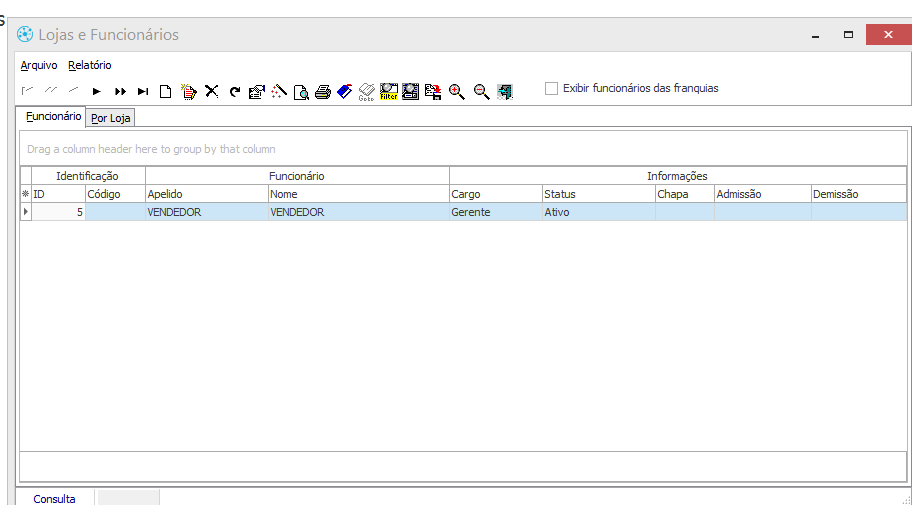Click the zoom out magnifier

click(481, 92)
